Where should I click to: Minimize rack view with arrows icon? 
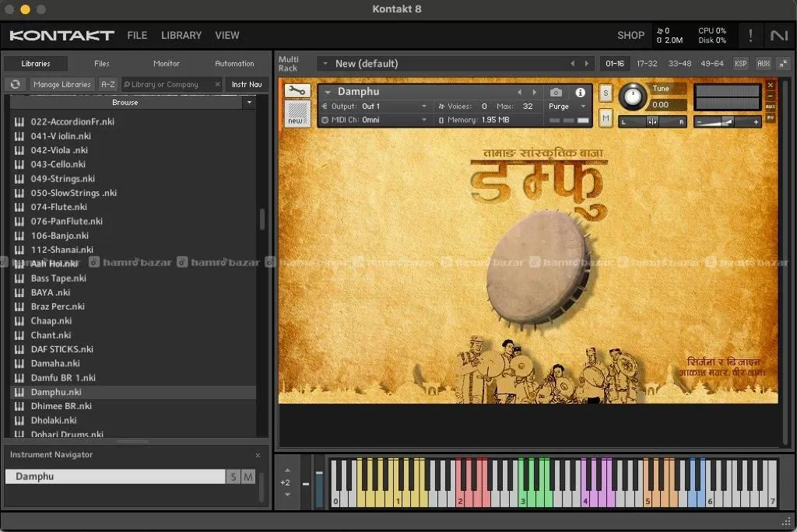point(783,64)
